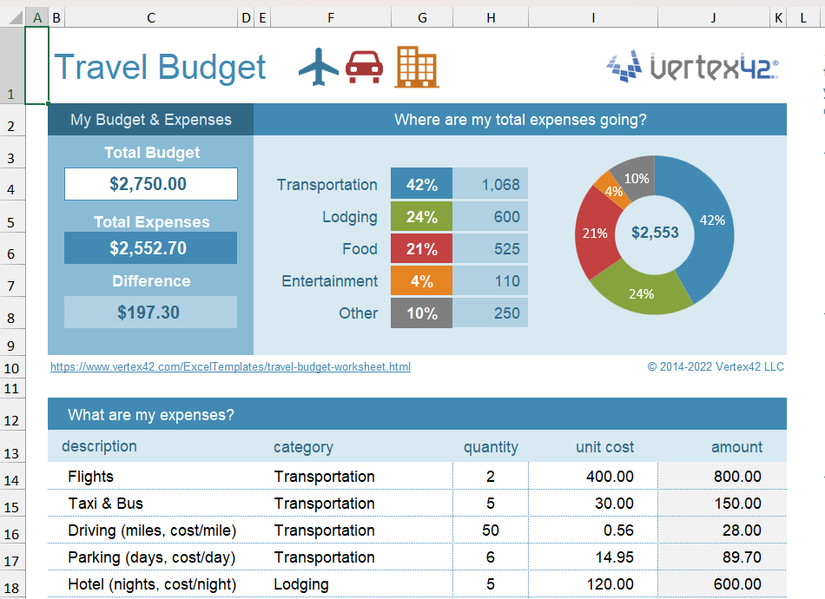Select column F header

coord(330,18)
